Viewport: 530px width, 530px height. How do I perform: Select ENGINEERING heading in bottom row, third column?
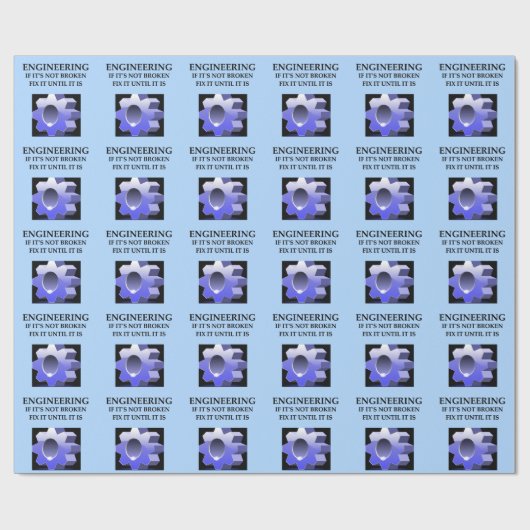222,401
